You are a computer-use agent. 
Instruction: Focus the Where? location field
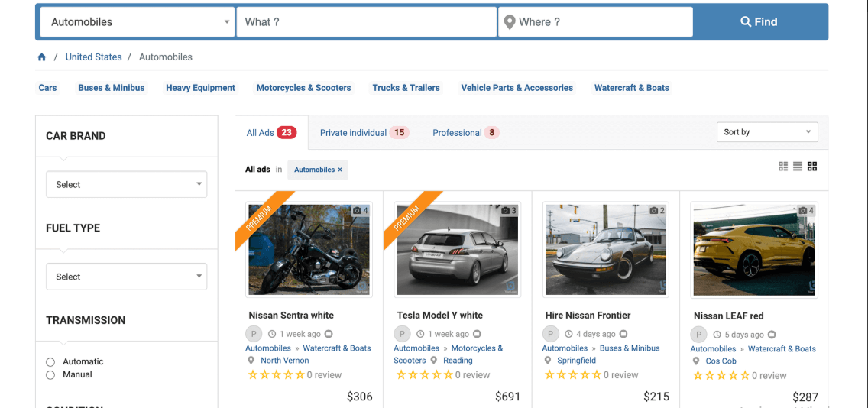click(596, 22)
